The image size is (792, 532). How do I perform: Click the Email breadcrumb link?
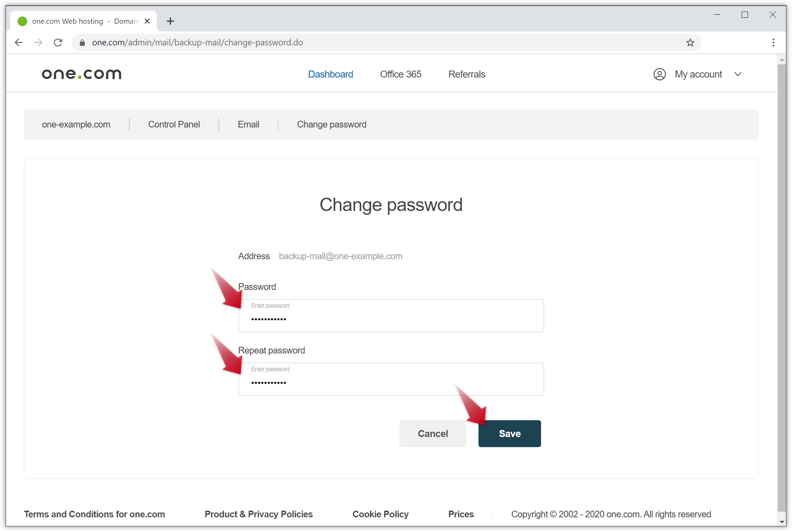pyautogui.click(x=249, y=124)
